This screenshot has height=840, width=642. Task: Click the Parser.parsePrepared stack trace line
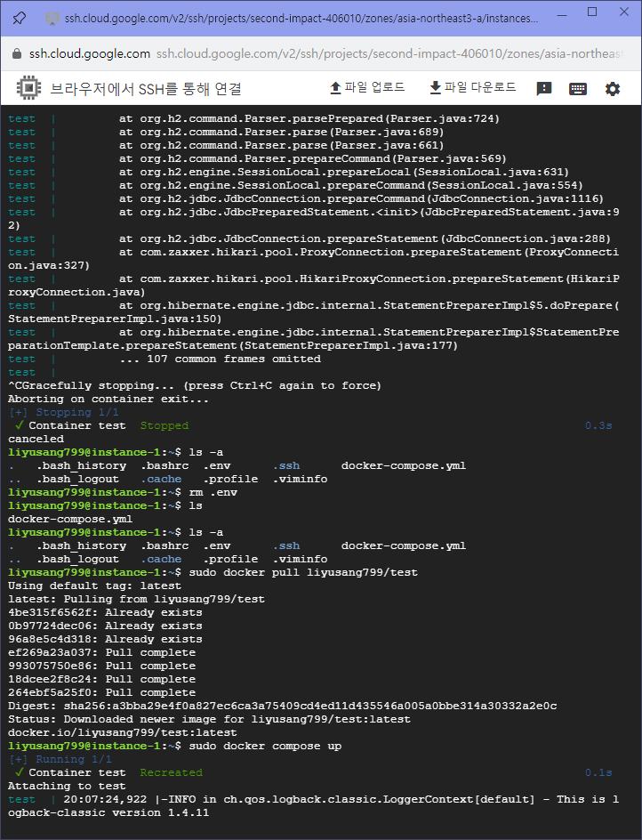[309, 119]
